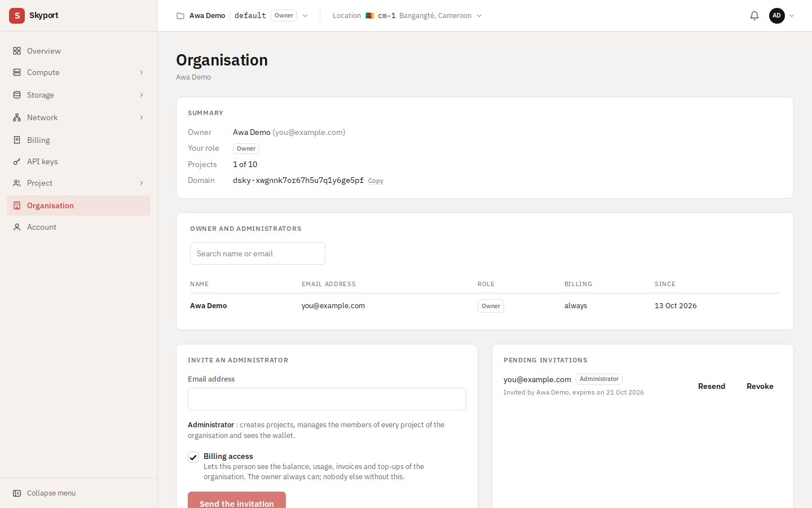This screenshot has width=812, height=508.
Task: Click the Account person icon
Action: coord(17,227)
